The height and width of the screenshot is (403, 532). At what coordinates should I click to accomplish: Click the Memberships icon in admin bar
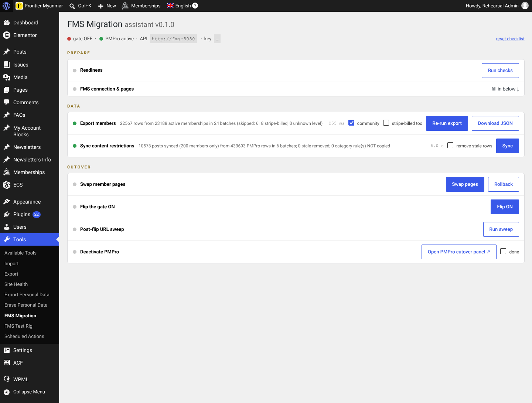(x=125, y=6)
